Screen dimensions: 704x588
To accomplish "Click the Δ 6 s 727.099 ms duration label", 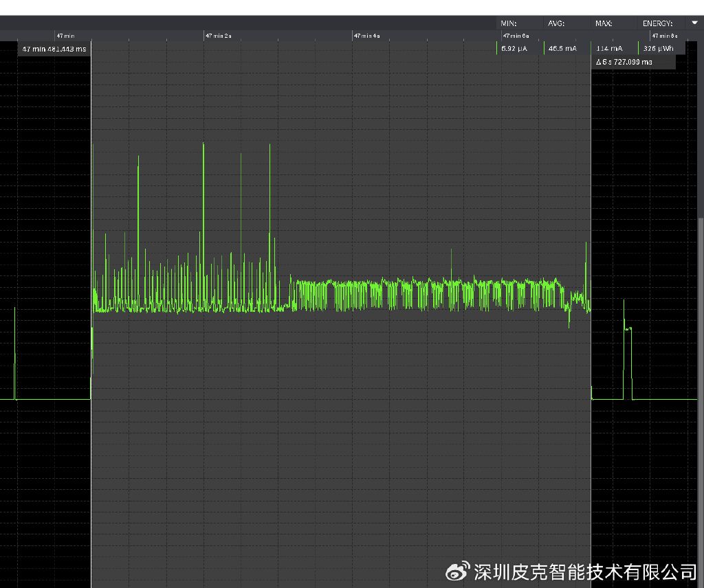I will pyautogui.click(x=624, y=62).
